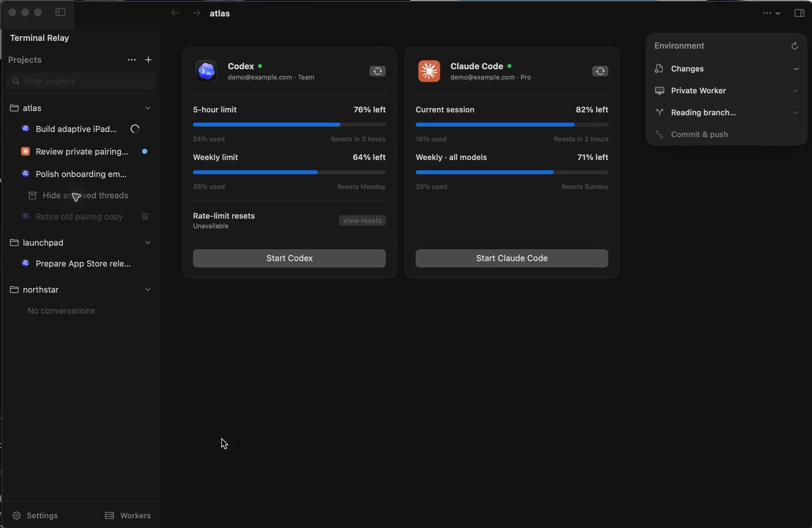Click the archive icon on Retire old pairing copy
812x528 pixels.
pos(146,216)
